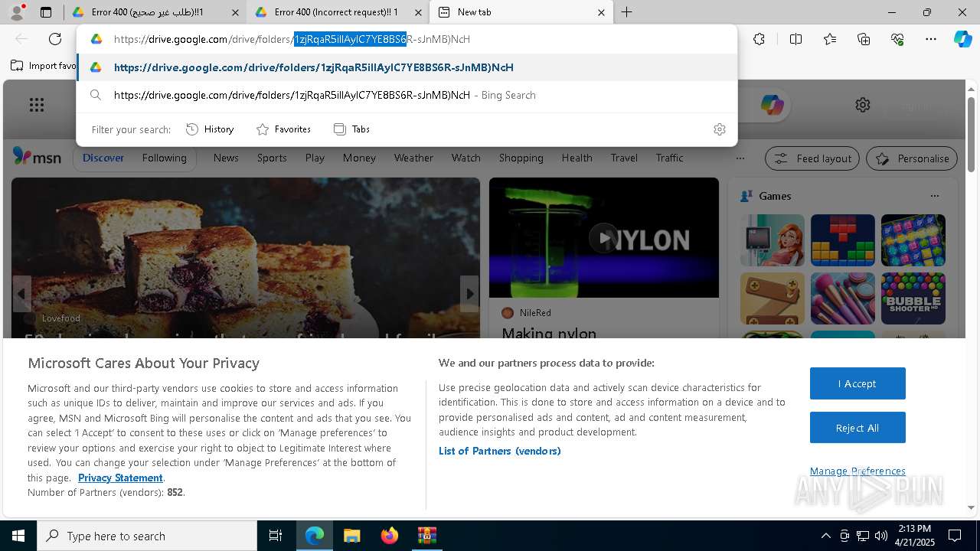Open search filter settings gear

pos(719,129)
